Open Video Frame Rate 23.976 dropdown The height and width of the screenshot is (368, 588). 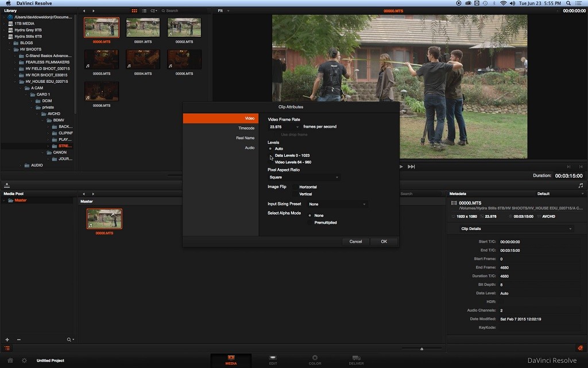284,127
